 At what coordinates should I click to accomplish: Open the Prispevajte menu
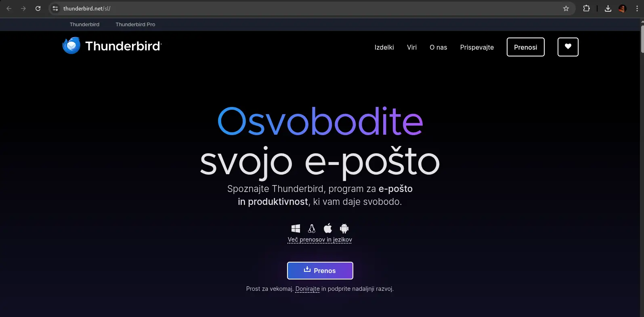(477, 47)
